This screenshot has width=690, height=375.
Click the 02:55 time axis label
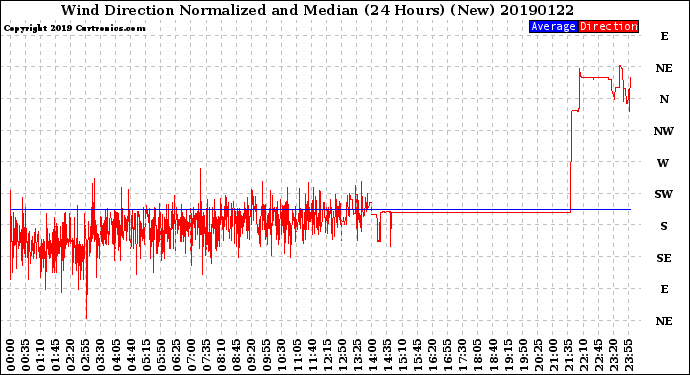point(86,355)
